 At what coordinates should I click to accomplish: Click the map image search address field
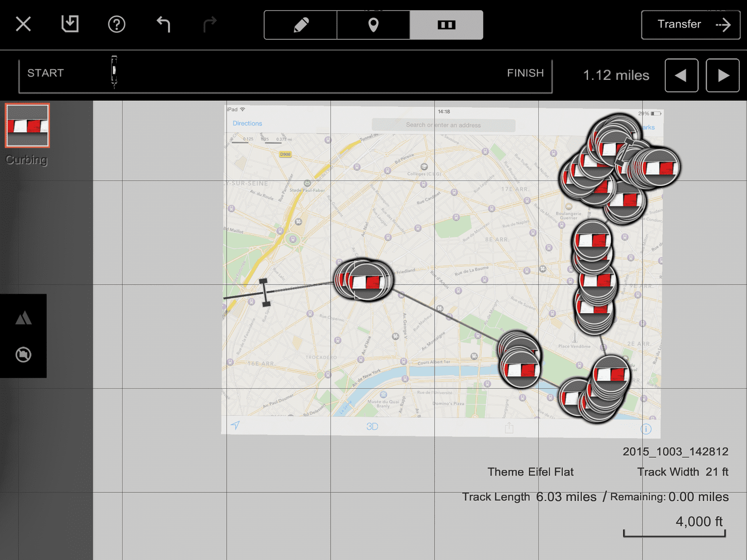(444, 125)
